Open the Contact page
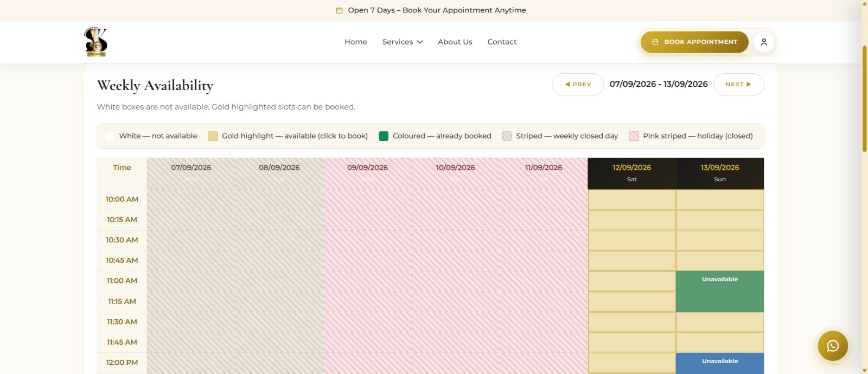Viewport: 868px width, 374px height. click(x=502, y=42)
